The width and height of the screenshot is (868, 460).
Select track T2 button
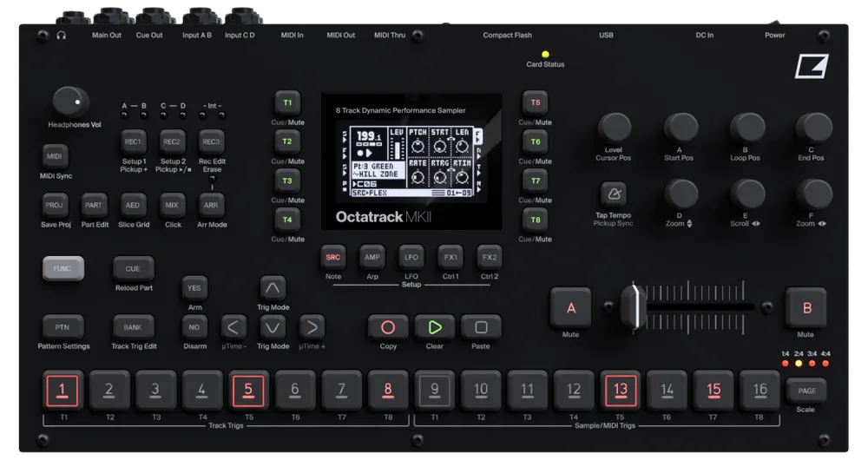point(287,141)
